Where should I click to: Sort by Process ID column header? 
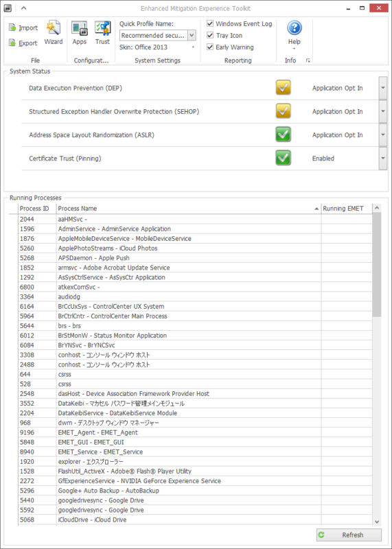37,209
